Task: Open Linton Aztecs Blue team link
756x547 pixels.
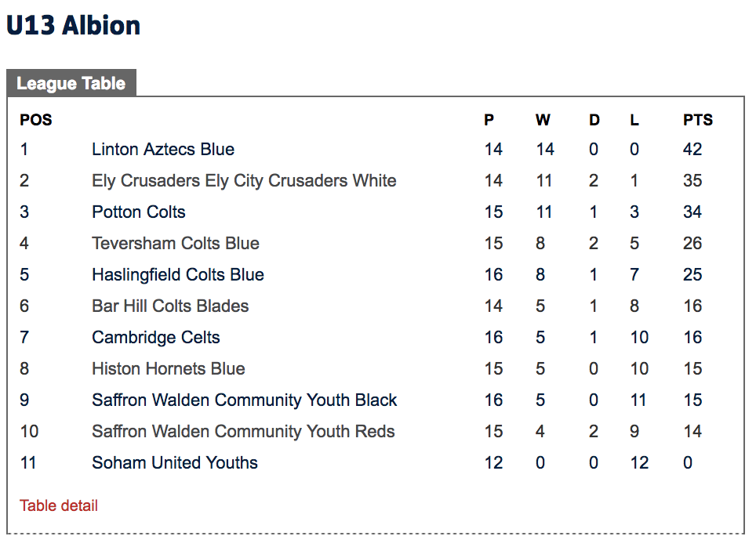Action: (x=163, y=150)
